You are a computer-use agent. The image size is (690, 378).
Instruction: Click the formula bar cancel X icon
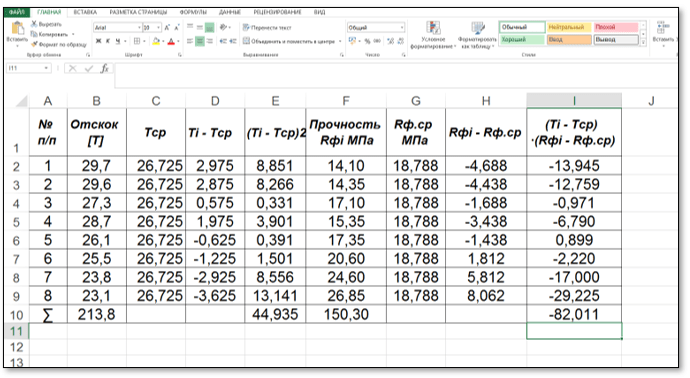click(x=73, y=68)
